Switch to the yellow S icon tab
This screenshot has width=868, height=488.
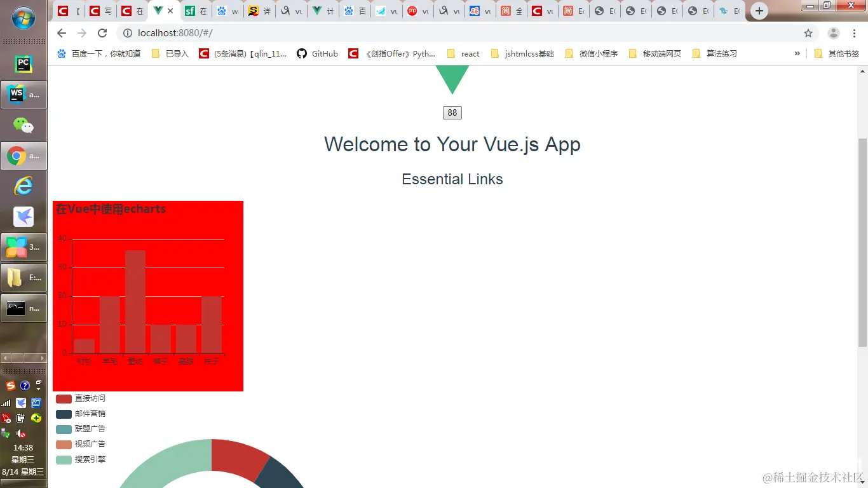click(x=259, y=11)
